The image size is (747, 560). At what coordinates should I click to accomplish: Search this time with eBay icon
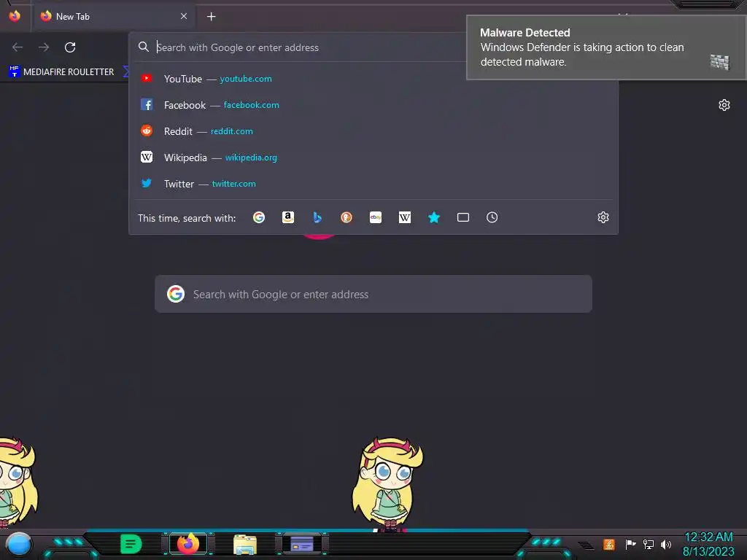[x=376, y=217]
